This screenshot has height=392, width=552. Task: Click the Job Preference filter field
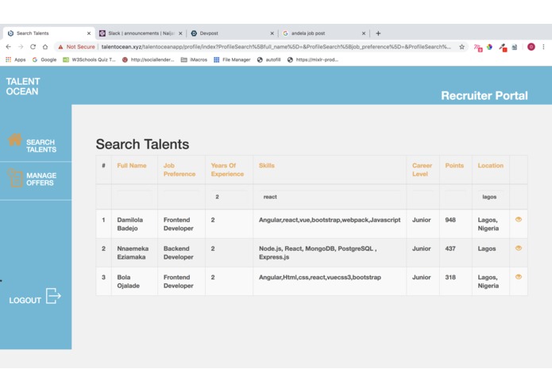(x=181, y=197)
